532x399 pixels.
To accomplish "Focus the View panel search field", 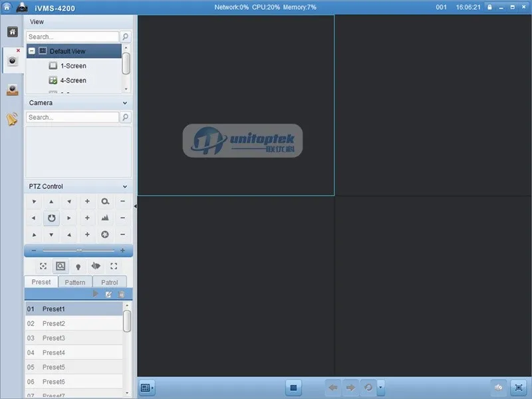I will click(72, 37).
